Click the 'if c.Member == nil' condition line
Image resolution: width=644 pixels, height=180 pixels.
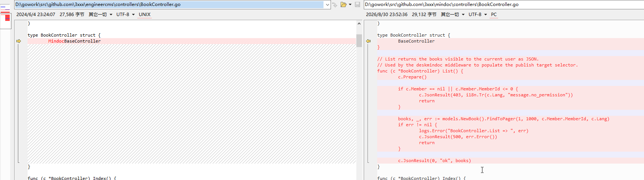[458, 89]
